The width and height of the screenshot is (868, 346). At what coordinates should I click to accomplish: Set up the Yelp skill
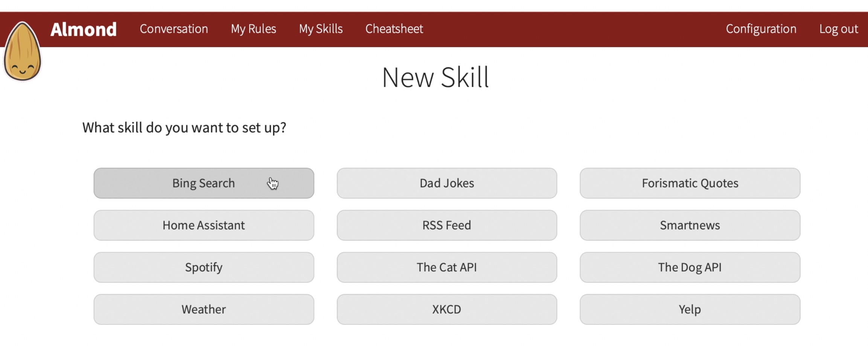click(x=690, y=310)
